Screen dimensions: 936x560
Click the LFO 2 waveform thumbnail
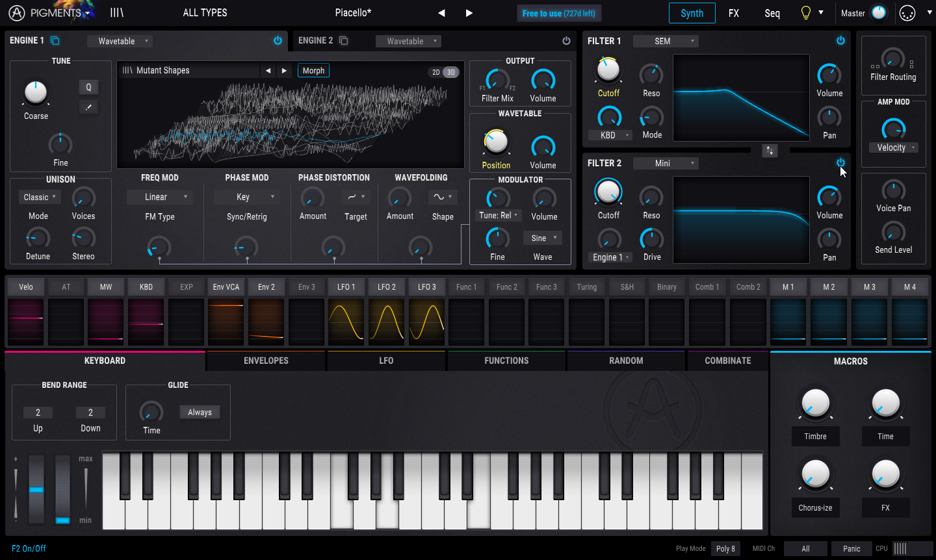pyautogui.click(x=387, y=321)
